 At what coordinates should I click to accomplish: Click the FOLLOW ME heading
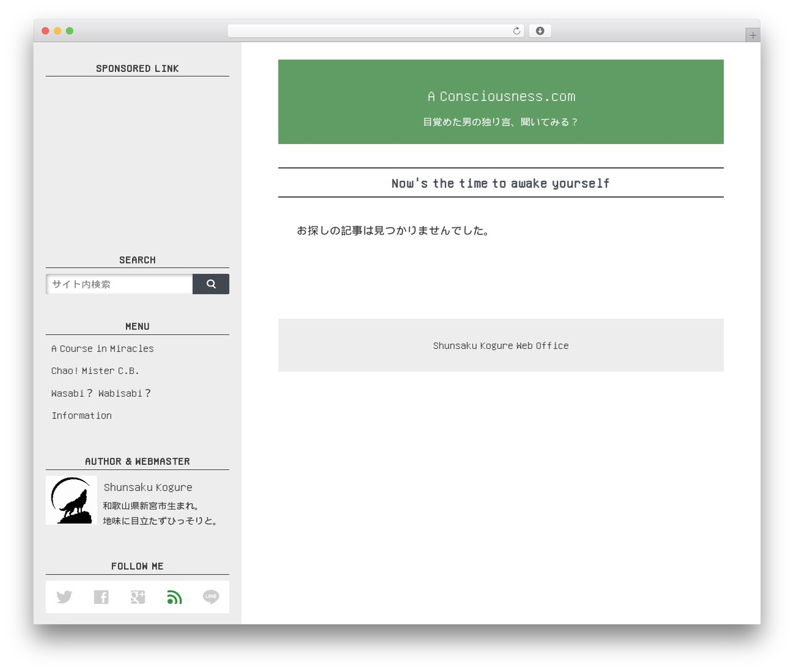tap(138, 566)
